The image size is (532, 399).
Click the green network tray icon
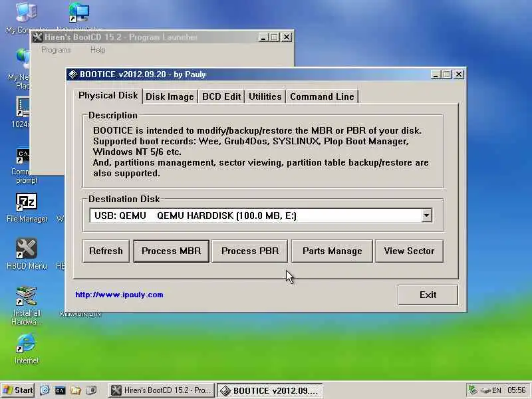473,390
